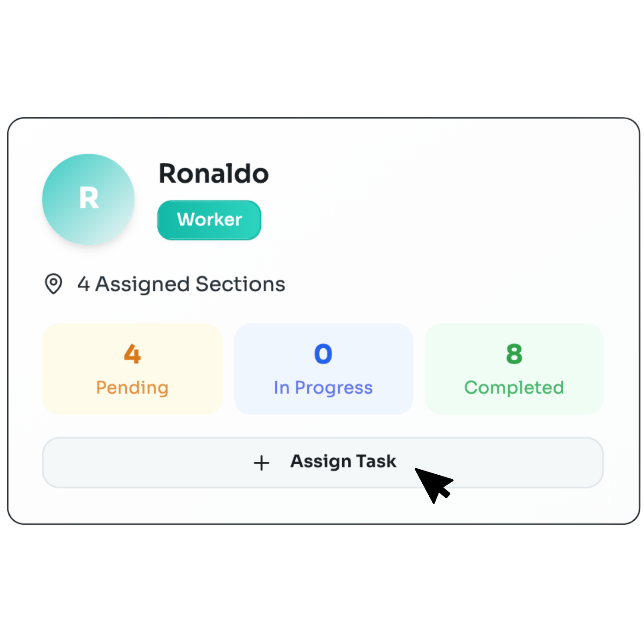The width and height of the screenshot is (644, 644).
Task: Open the blue In Progress tasks card
Action: [323, 369]
